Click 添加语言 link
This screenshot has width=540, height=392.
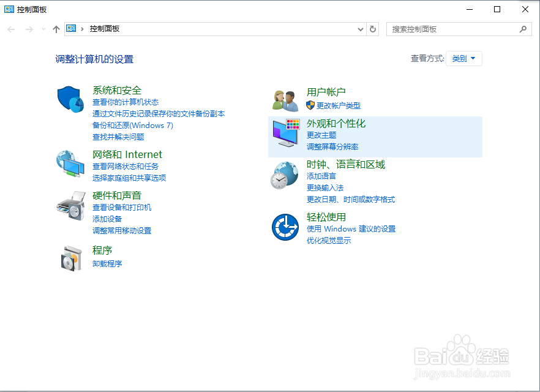point(321,176)
